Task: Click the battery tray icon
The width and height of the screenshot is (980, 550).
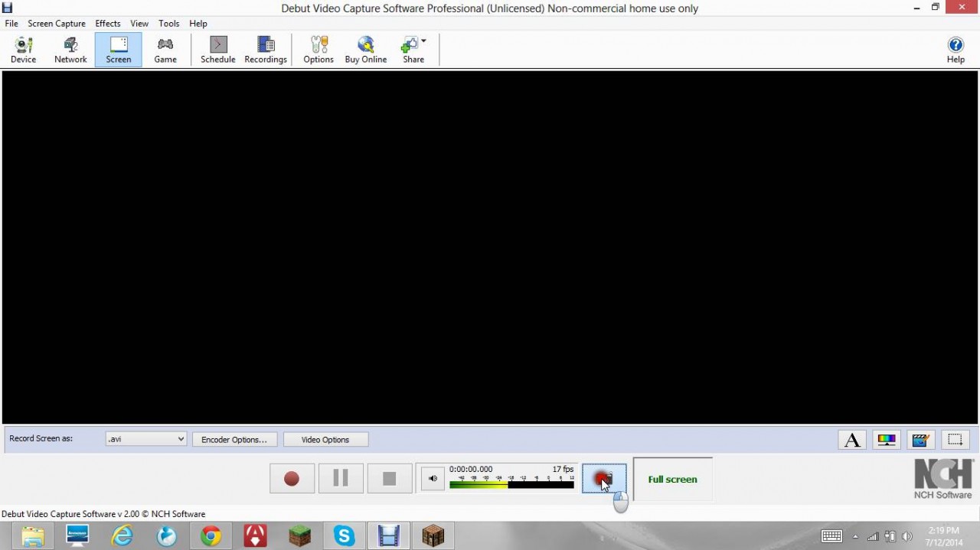Action: coord(890,536)
